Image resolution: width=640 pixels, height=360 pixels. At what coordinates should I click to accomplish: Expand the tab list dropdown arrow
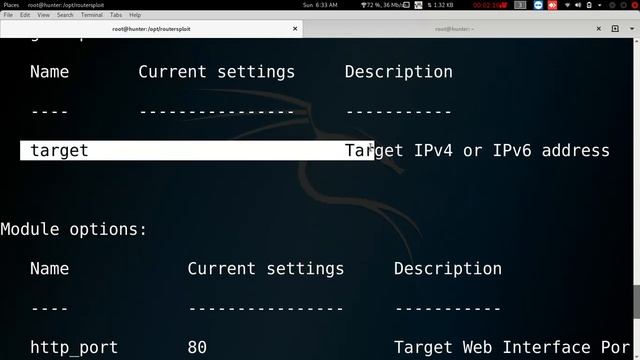(x=632, y=29)
